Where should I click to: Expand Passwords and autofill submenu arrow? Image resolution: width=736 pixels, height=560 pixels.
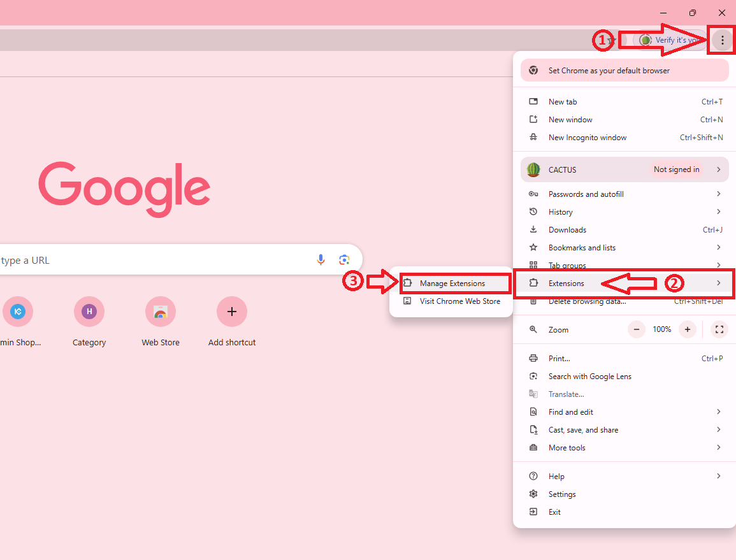pyautogui.click(x=719, y=194)
